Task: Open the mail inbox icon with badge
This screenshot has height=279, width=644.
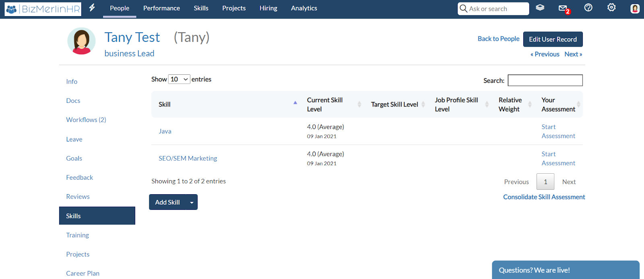Action: 564,8
